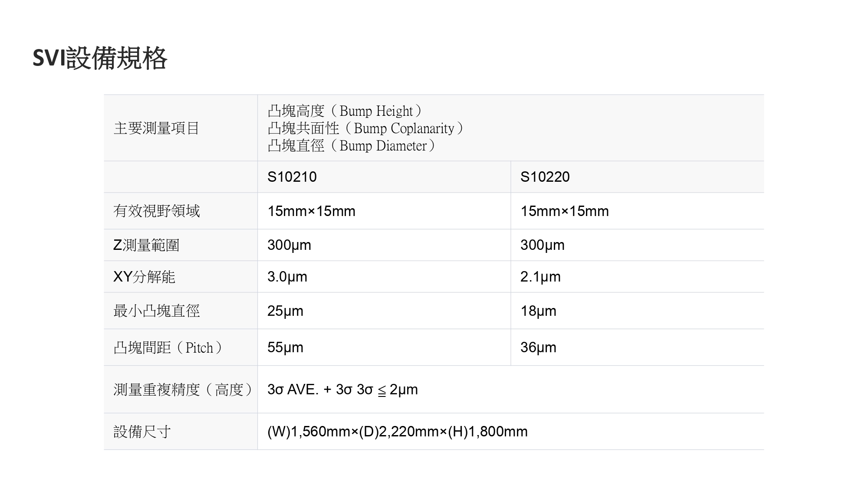The width and height of the screenshot is (868, 488).
Task: Click the S10210 15mm×15mm field-of-view cell
Action: coord(311,211)
